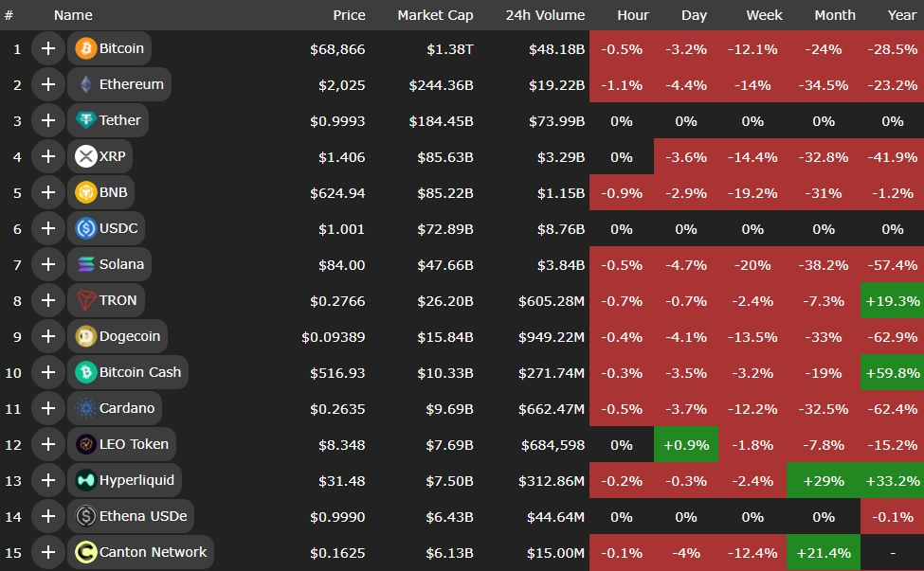Open the Ethena USDe coin link
Viewport: 924px width, 571px height.
[x=142, y=516]
